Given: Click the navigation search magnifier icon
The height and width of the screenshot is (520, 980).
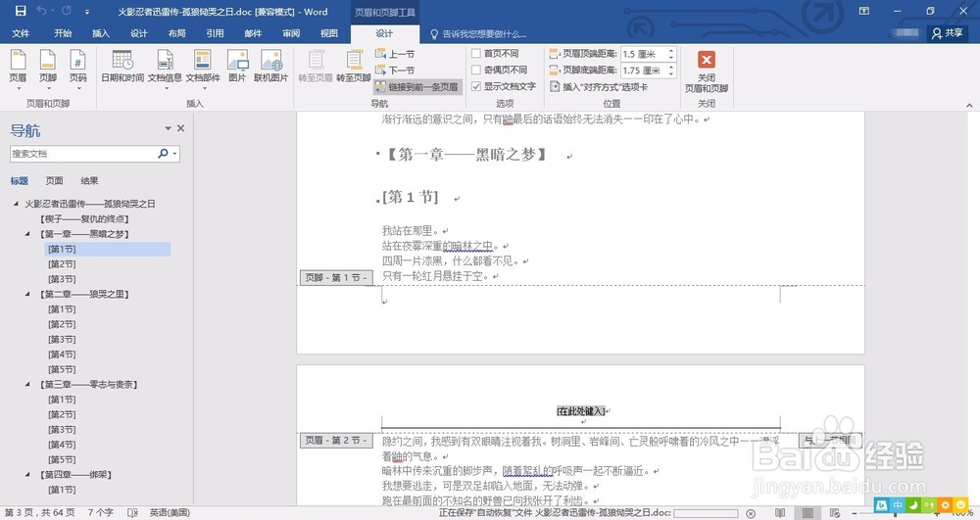Looking at the screenshot, I should pyautogui.click(x=163, y=154).
